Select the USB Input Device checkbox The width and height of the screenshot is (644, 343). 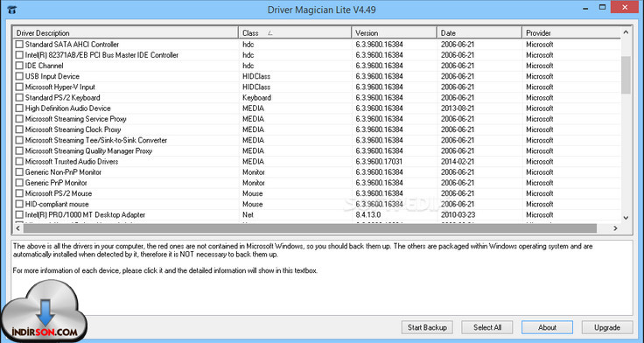pos(19,76)
